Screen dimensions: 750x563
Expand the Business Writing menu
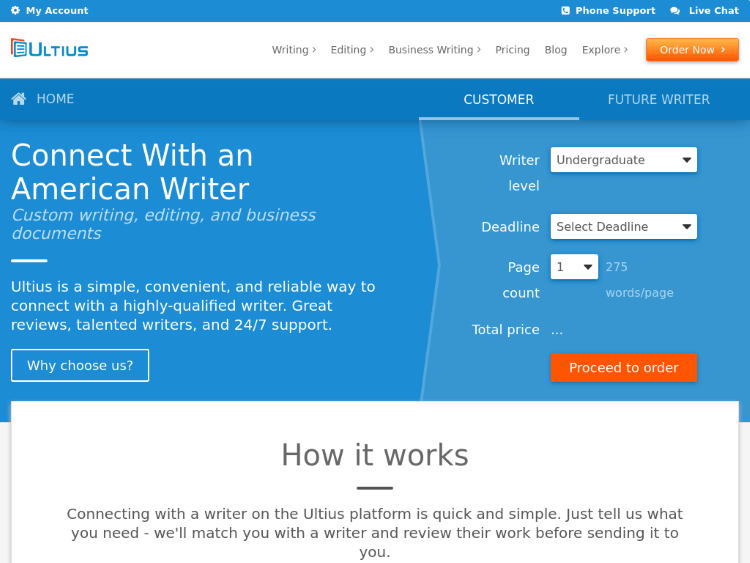click(x=434, y=50)
